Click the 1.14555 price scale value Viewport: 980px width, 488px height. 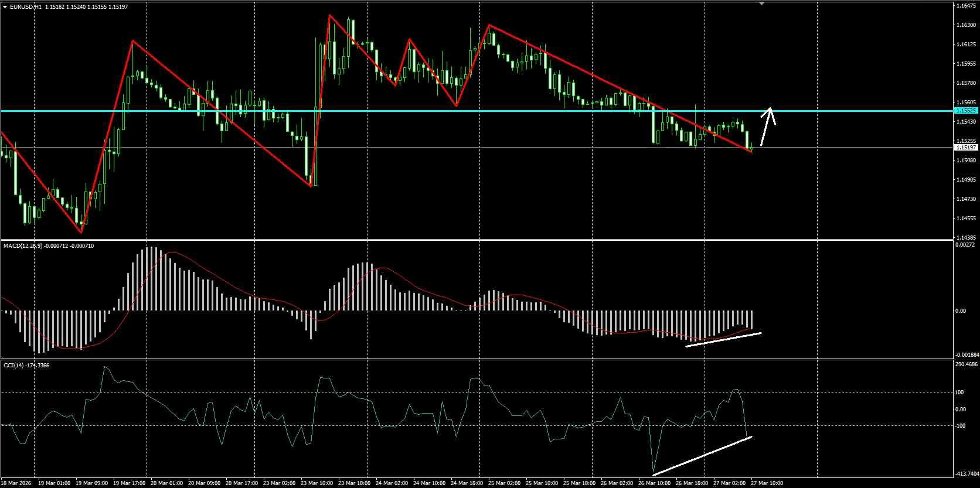[967, 219]
